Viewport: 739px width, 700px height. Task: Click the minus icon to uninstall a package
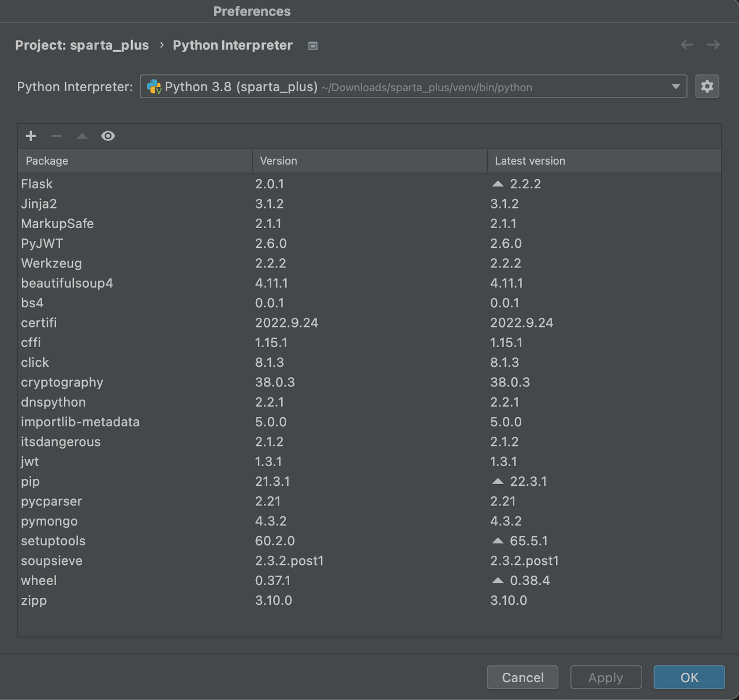pyautogui.click(x=57, y=136)
